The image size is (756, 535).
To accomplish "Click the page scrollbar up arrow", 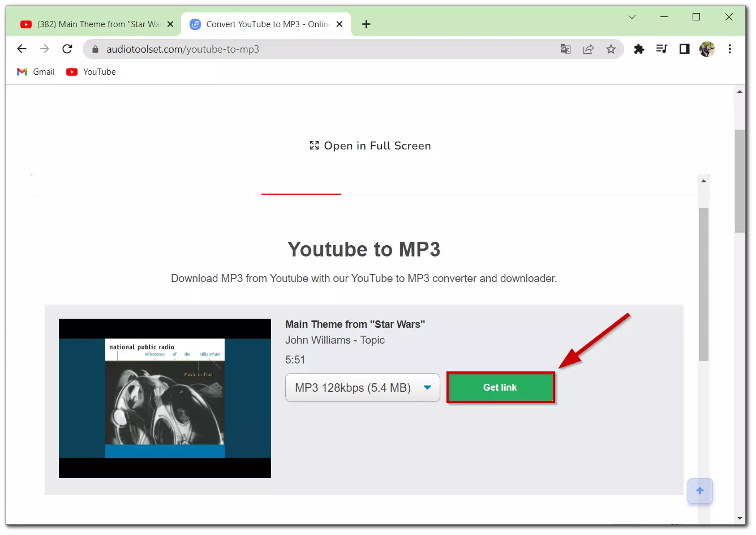I will (x=740, y=91).
